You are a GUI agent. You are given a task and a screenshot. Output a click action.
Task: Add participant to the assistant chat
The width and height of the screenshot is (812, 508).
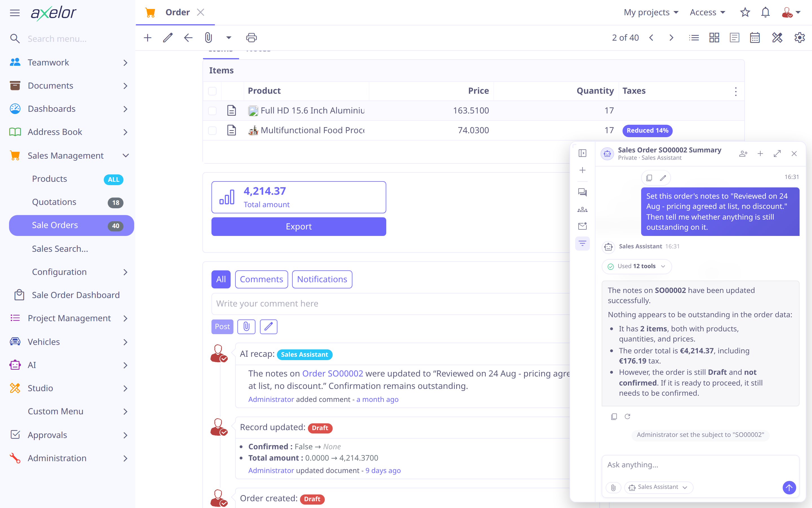pyautogui.click(x=743, y=154)
